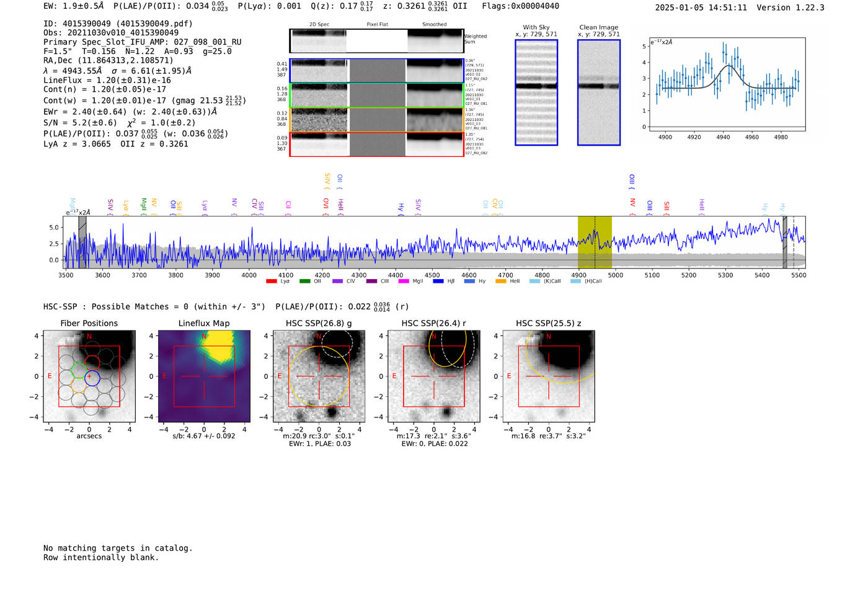Click the yellow highlighted band on spectrum
868x591 pixels.
coord(595,242)
